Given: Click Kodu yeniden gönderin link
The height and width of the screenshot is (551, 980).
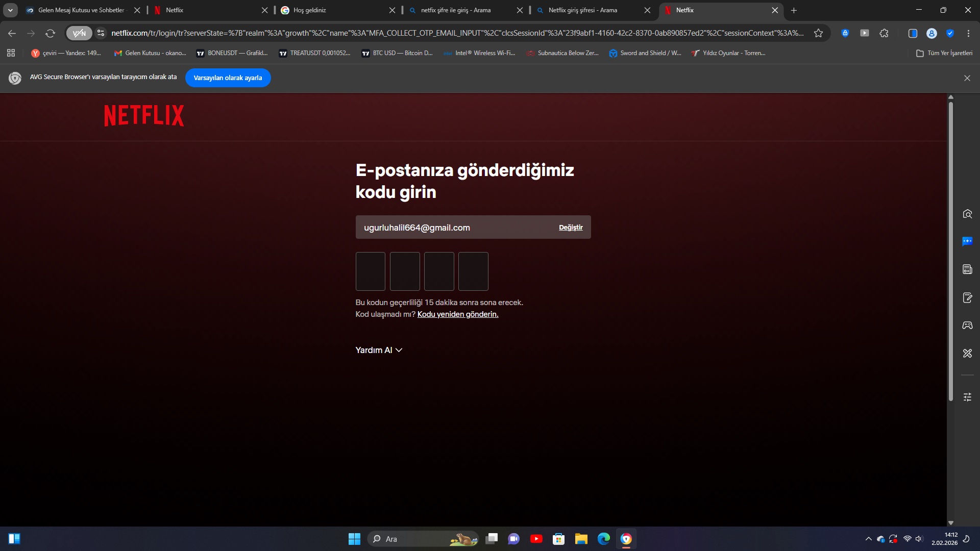Looking at the screenshot, I should click(x=458, y=314).
